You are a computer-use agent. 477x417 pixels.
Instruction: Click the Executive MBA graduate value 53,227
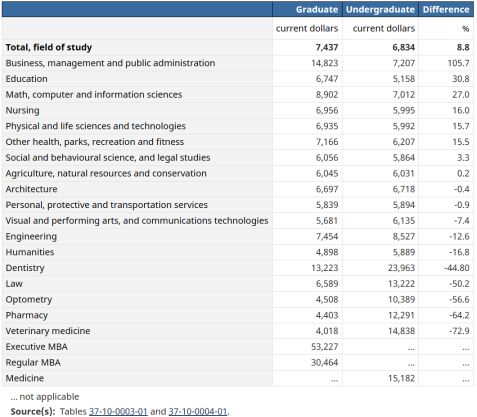[324, 347]
